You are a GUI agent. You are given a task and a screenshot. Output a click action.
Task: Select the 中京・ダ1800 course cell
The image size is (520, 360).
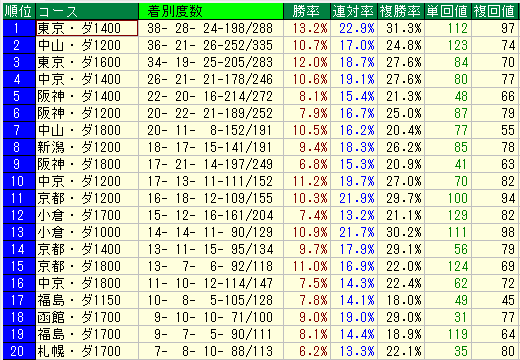(x=87, y=283)
